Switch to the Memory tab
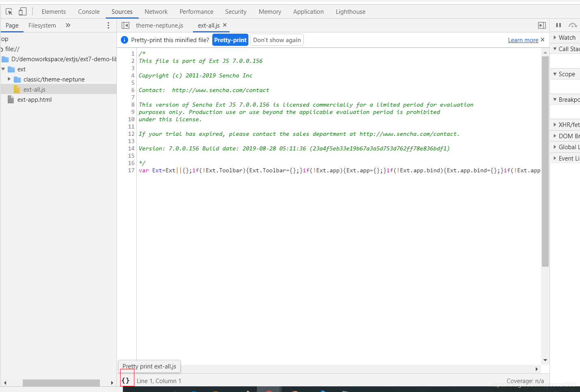 coord(270,12)
